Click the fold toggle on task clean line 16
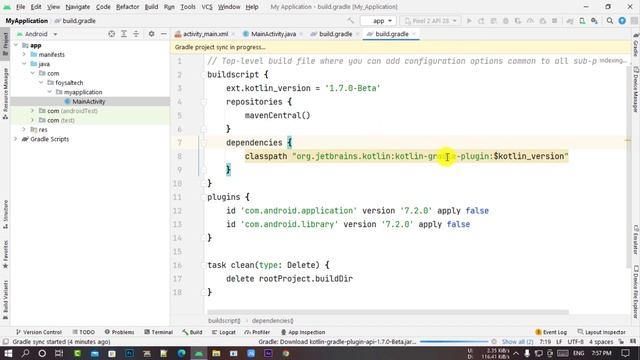640x360 pixels. (x=203, y=265)
